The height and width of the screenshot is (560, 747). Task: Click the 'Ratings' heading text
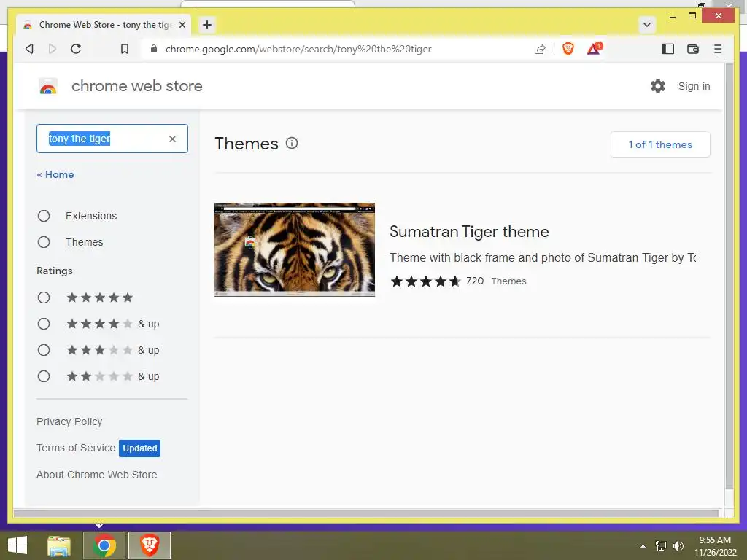(55, 271)
